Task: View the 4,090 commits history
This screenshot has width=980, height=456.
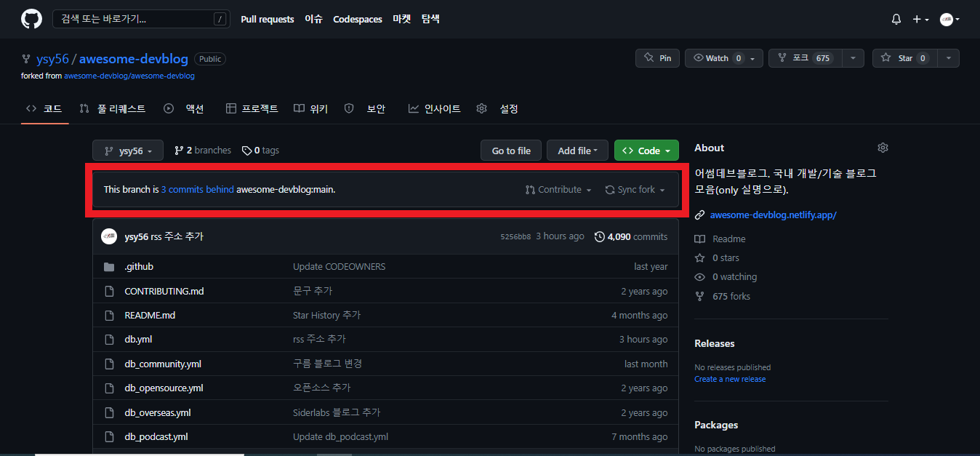Action: click(631, 236)
